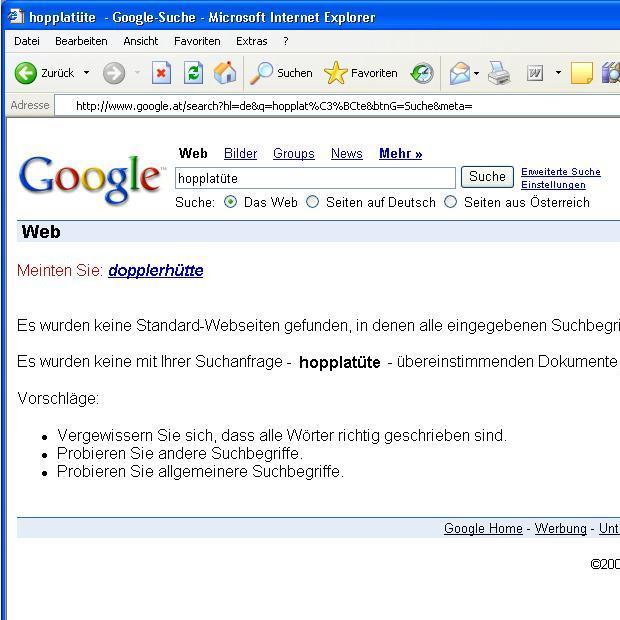The image size is (620, 620).
Task: Click 'Probieren Sie andere Suchbegriffe.' text
Action: [x=180, y=454]
